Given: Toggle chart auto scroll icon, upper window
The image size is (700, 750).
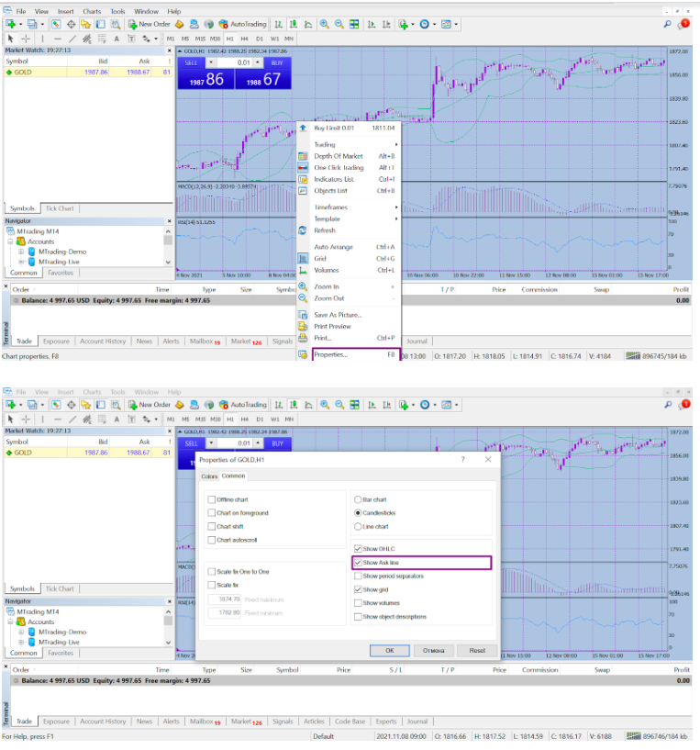Looking at the screenshot, I should click(372, 24).
